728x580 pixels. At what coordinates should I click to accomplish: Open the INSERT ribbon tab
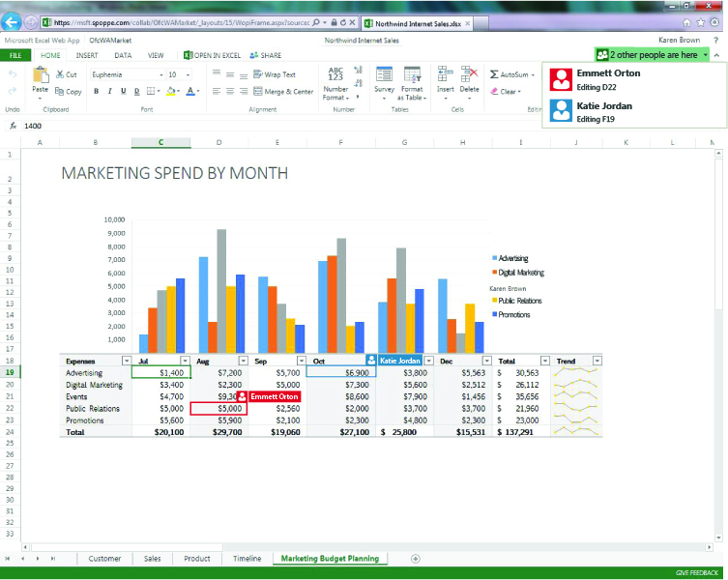pyautogui.click(x=87, y=56)
